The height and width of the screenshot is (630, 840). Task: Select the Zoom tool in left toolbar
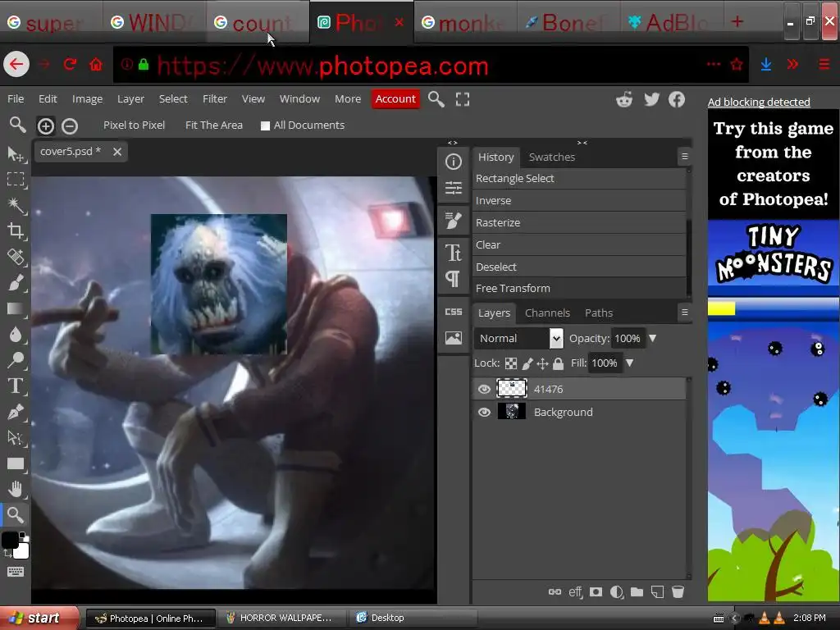16,515
